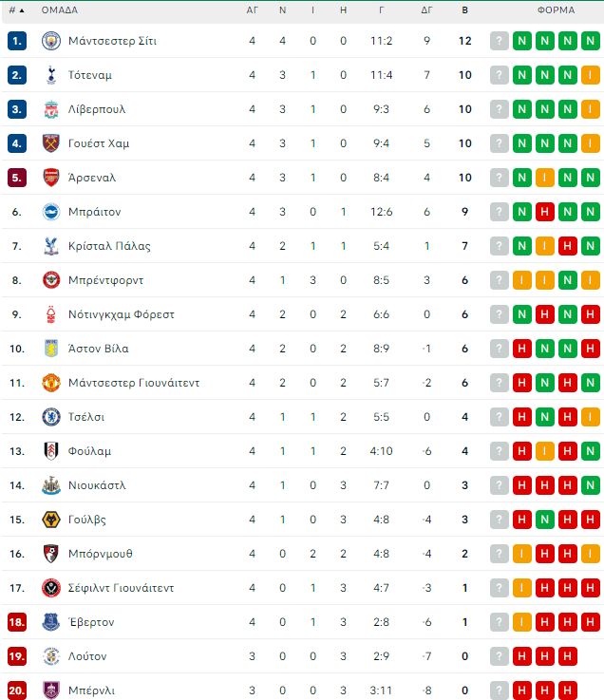
Task: Click the 18. relegation rank badge
Action: click(17, 622)
